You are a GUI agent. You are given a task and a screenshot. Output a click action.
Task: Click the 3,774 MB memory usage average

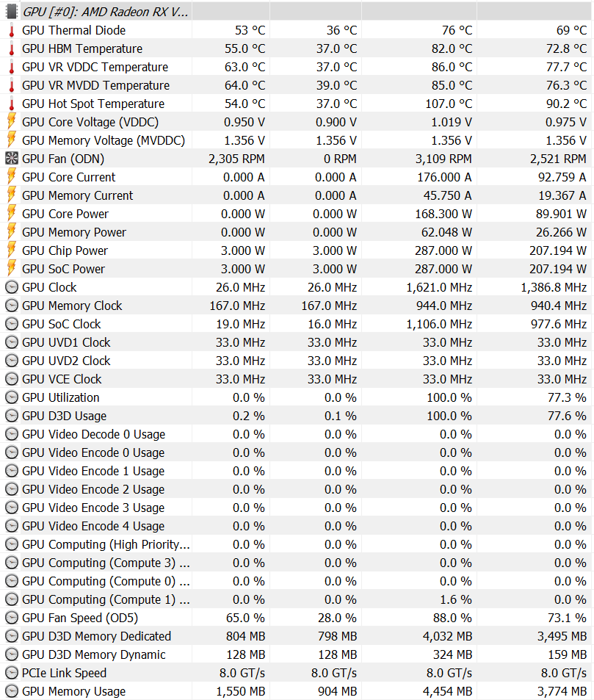coord(562,691)
